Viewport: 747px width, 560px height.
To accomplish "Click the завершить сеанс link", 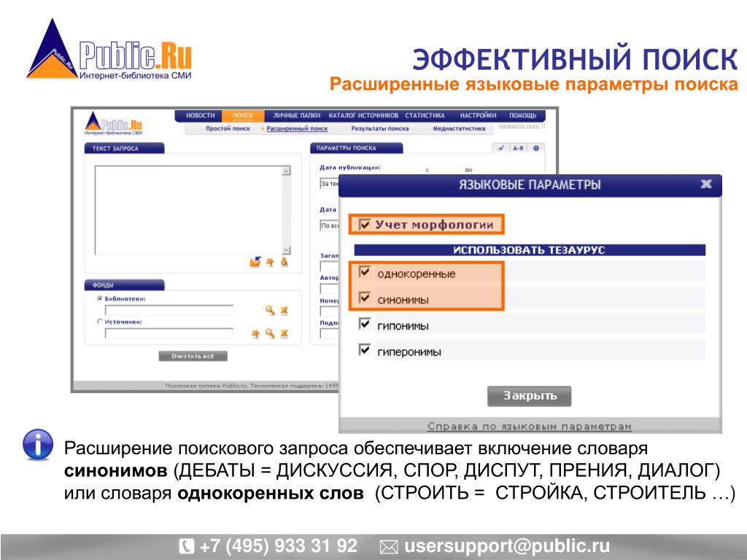I will coord(519,126).
